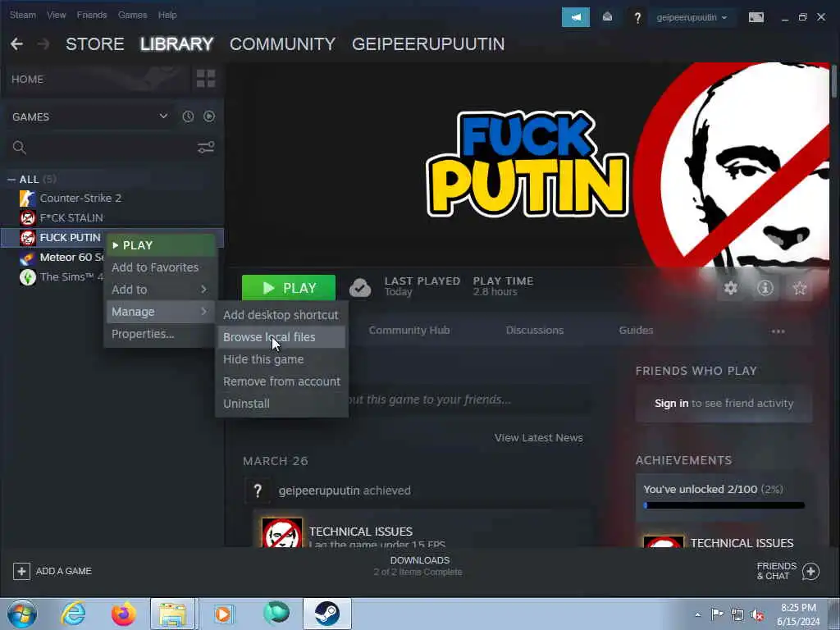Open the Guides tab
This screenshot has height=630, width=840.
[636, 330]
